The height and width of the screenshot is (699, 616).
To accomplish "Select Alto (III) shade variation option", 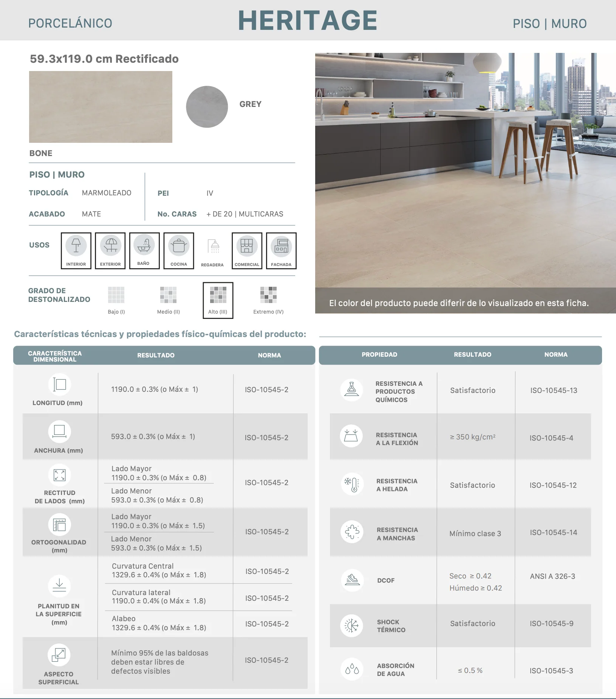I will click(218, 300).
